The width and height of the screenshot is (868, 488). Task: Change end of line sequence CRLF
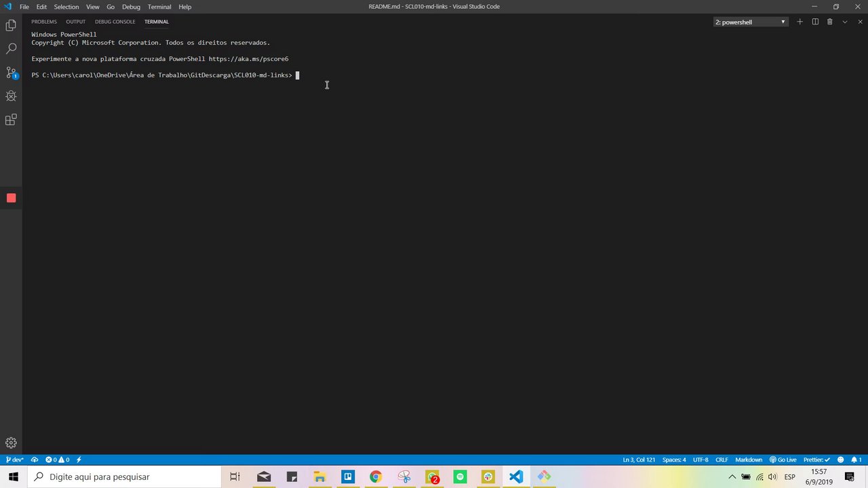pyautogui.click(x=722, y=460)
